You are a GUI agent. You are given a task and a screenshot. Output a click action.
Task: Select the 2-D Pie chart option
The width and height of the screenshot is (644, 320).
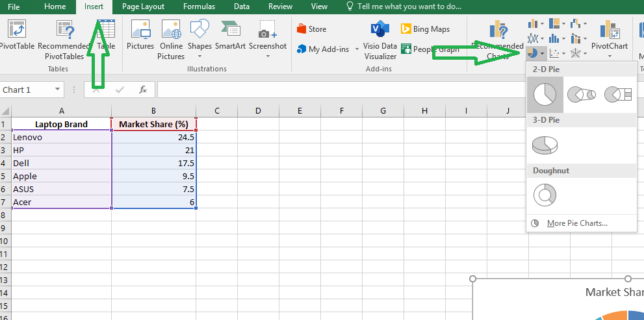pos(545,95)
